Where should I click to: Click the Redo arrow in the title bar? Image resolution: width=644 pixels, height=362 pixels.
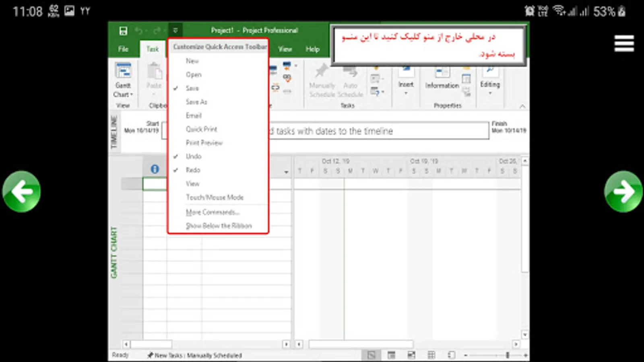(157, 31)
